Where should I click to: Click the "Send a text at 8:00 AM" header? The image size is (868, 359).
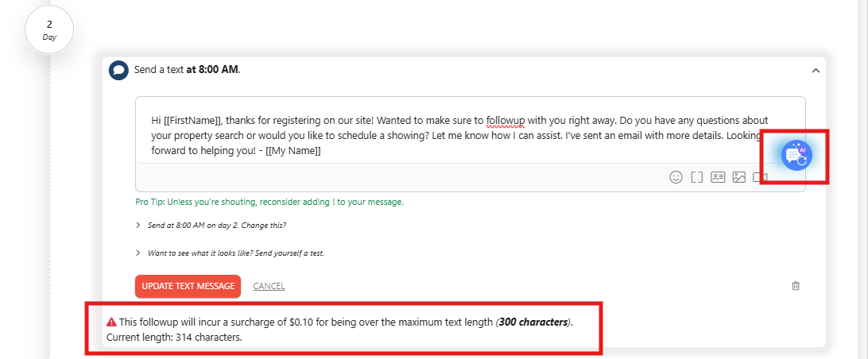click(x=187, y=70)
